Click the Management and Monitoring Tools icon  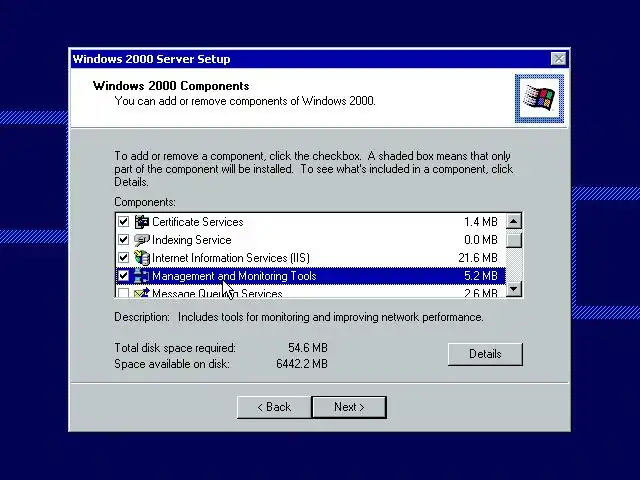pyautogui.click(x=142, y=276)
